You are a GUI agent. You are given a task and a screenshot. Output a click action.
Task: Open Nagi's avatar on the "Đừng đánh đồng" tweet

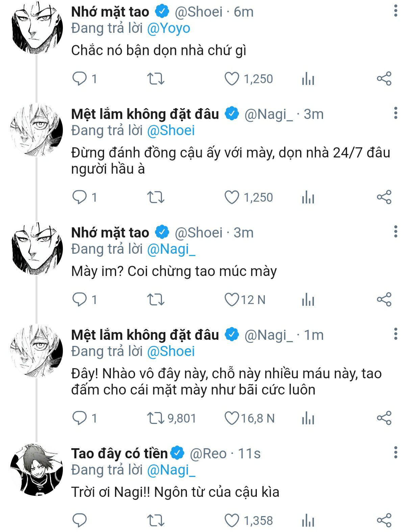[x=37, y=130]
